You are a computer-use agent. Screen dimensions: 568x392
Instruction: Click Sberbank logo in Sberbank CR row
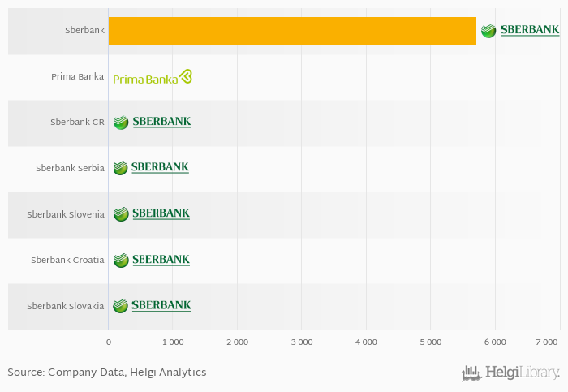point(153,122)
